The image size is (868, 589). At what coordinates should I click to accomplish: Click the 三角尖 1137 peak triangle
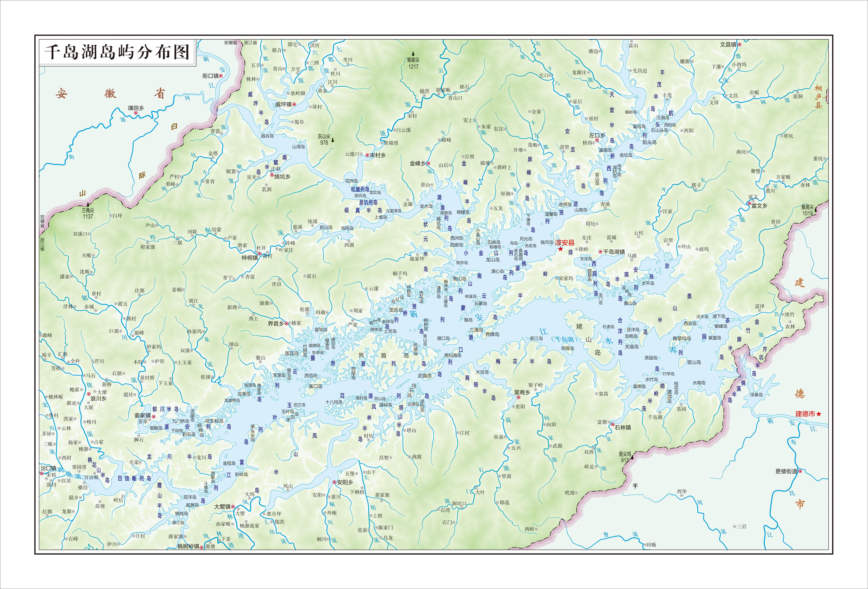click(88, 205)
